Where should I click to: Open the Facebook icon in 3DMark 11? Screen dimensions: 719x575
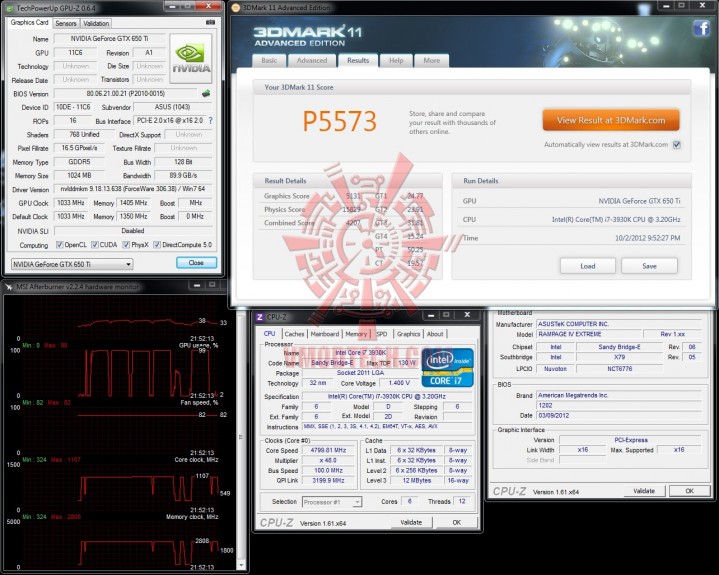[702, 28]
